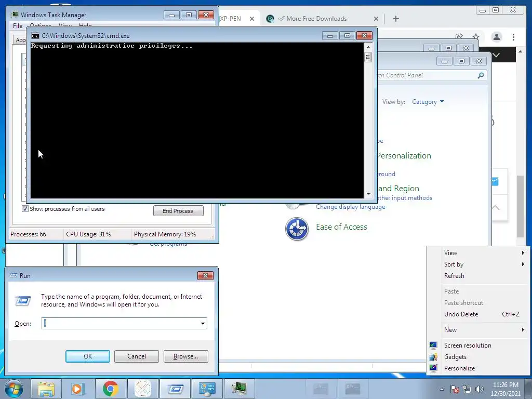Viewport: 532px width, 399px height.
Task: Show hidden tray icons arrow
Action: (442, 389)
